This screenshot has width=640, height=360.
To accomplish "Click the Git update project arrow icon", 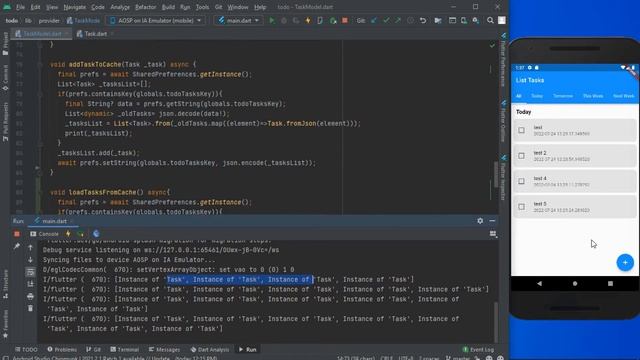I will (x=374, y=20).
